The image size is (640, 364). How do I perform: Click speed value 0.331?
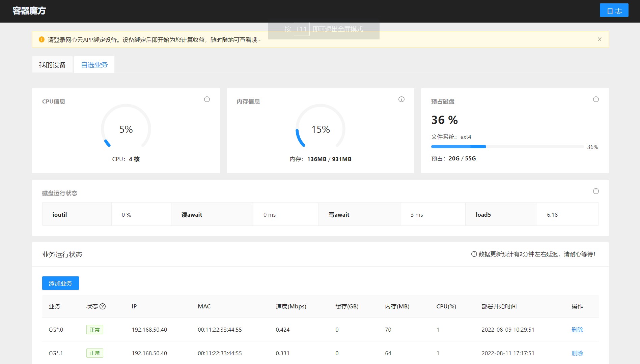tap(283, 353)
